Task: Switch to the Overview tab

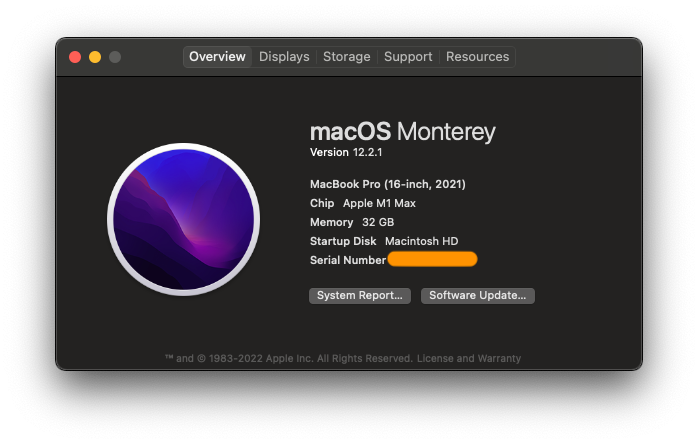Action: (217, 57)
